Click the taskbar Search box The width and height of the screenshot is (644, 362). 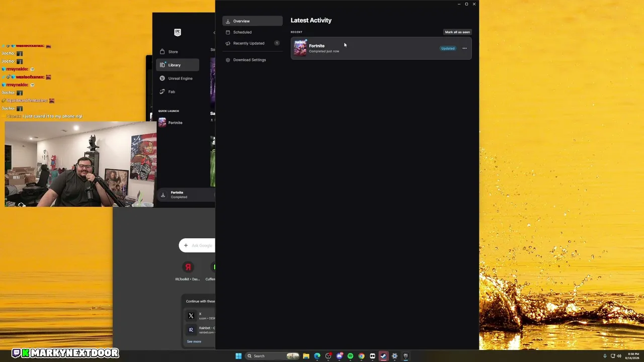point(272,356)
